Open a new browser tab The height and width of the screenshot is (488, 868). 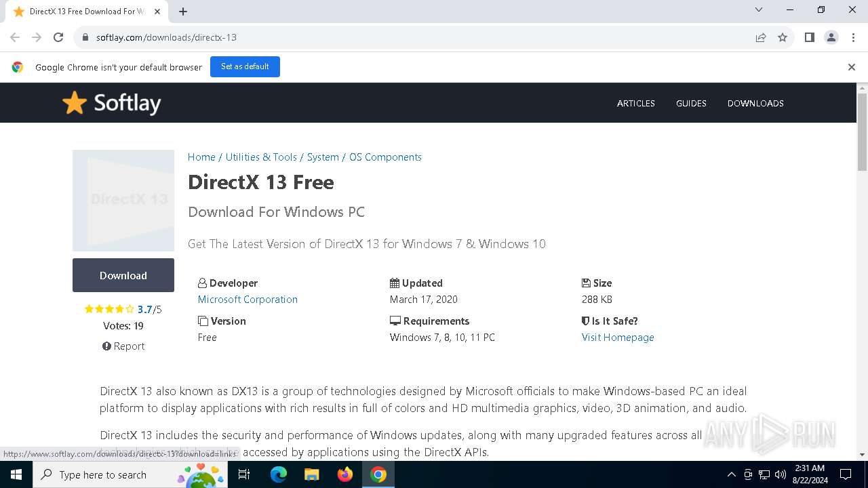click(x=183, y=12)
